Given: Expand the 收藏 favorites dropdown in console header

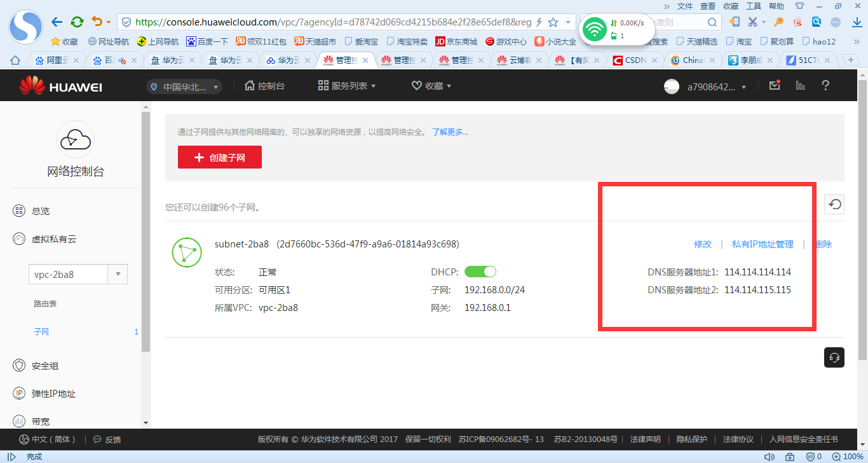Looking at the screenshot, I should pos(431,86).
